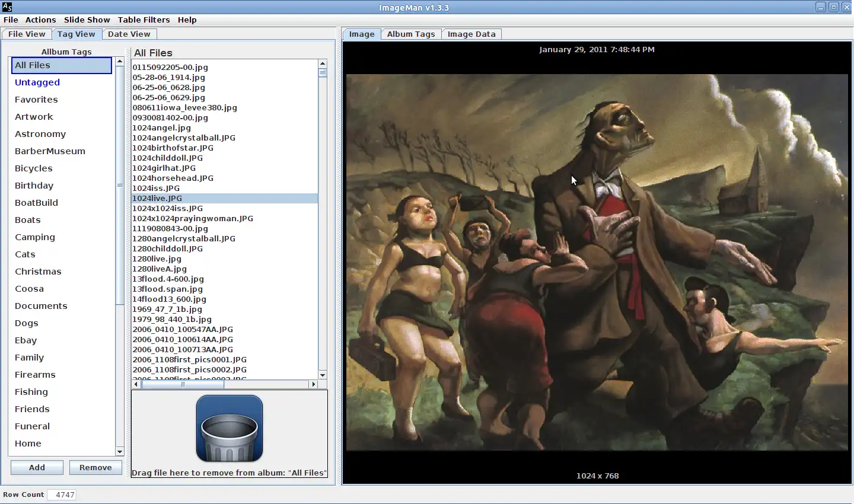Choose the Family album tag
This screenshot has width=854, height=504.
click(x=62, y=358)
